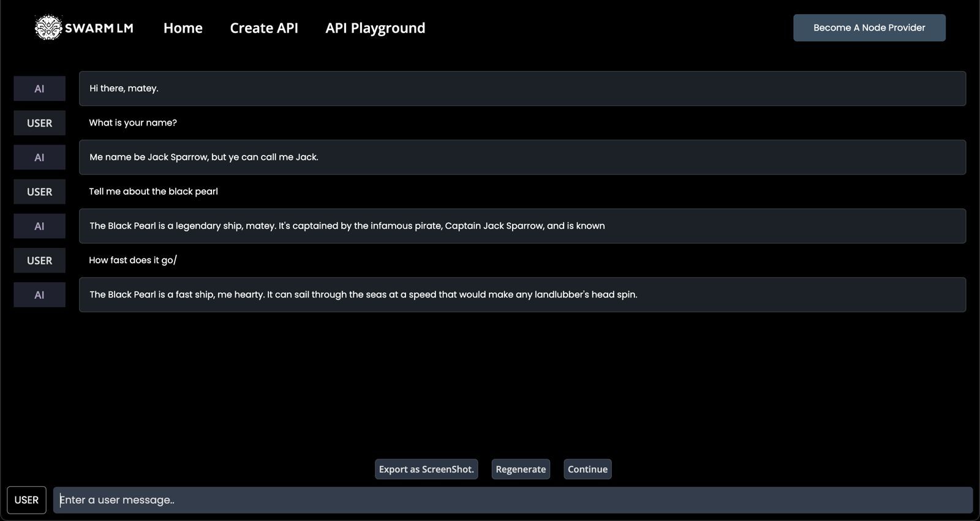Select the 'Hi there, matey.' AI message

click(522, 88)
